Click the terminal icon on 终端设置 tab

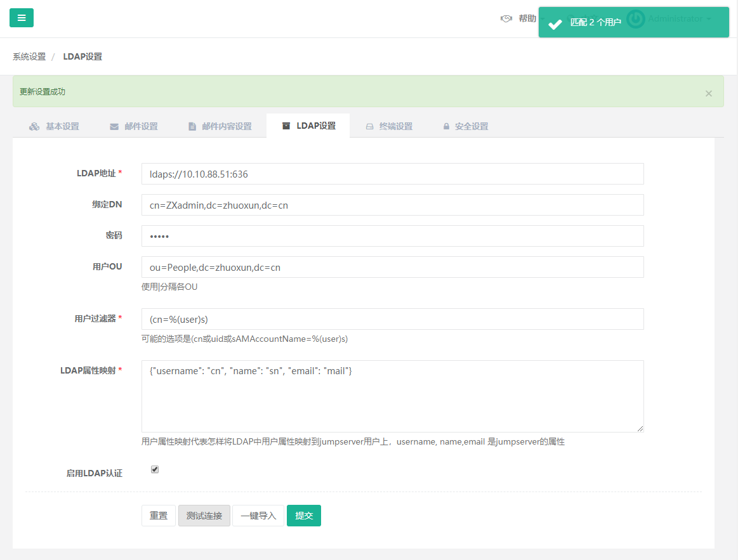pyautogui.click(x=369, y=126)
